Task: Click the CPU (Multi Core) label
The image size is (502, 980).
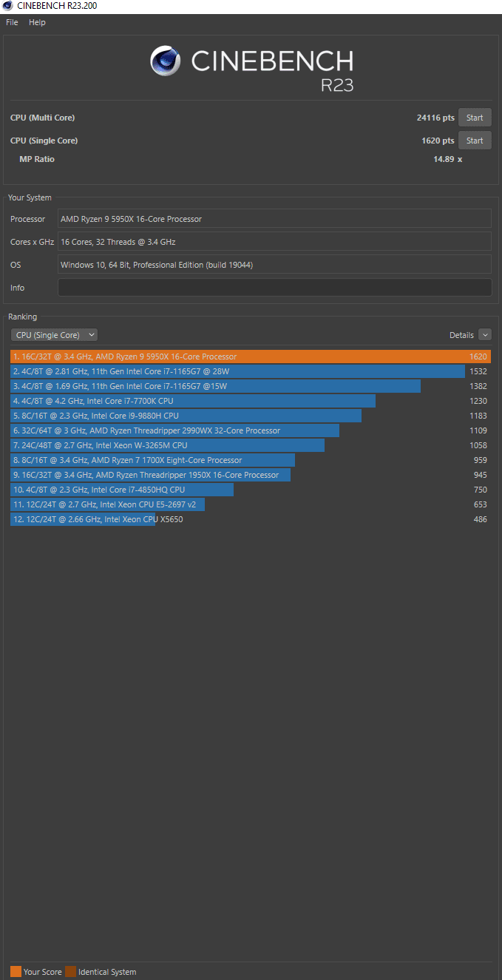Action: click(42, 118)
